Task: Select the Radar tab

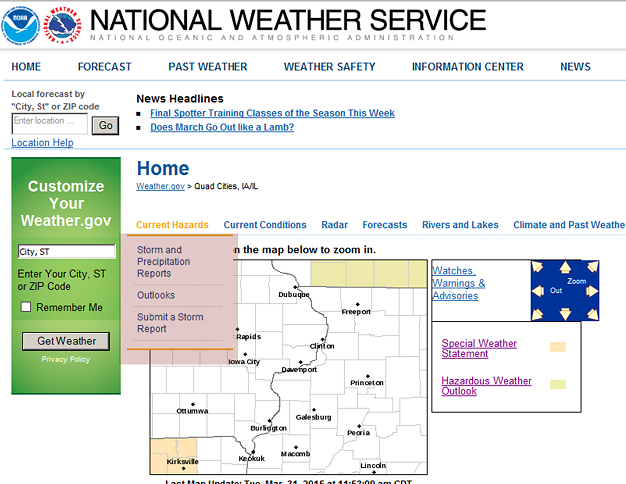Action: click(x=335, y=225)
